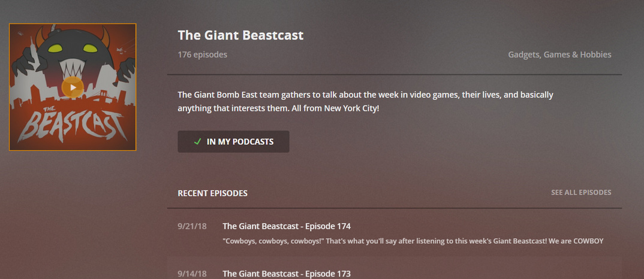Click the Episode 174 cowboys description
Viewport: 644px width, 279px height.
[413, 241]
